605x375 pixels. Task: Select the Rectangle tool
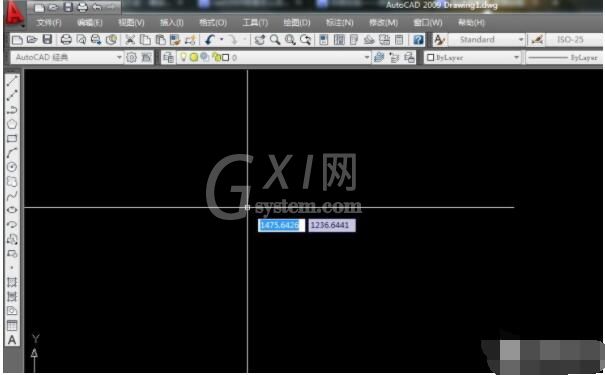[12, 139]
